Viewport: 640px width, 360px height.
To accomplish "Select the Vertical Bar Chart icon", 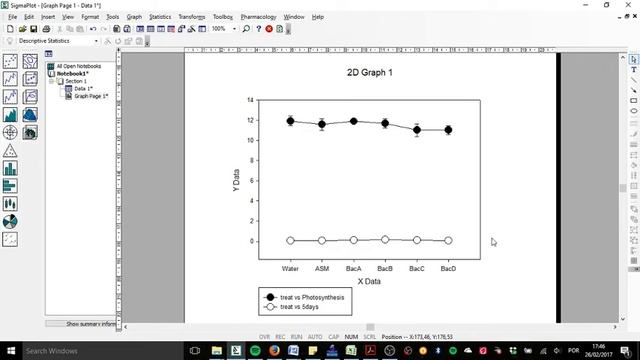I will pyautogui.click(x=10, y=168).
